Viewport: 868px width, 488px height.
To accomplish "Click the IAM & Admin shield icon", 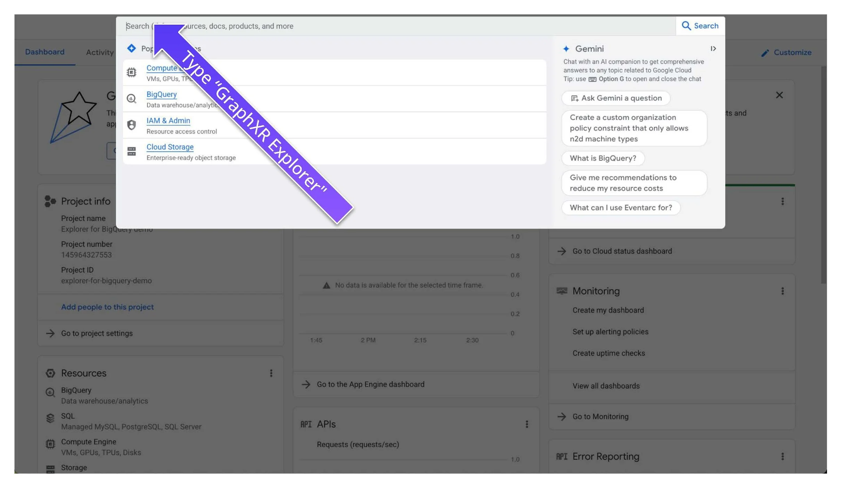I will point(131,125).
